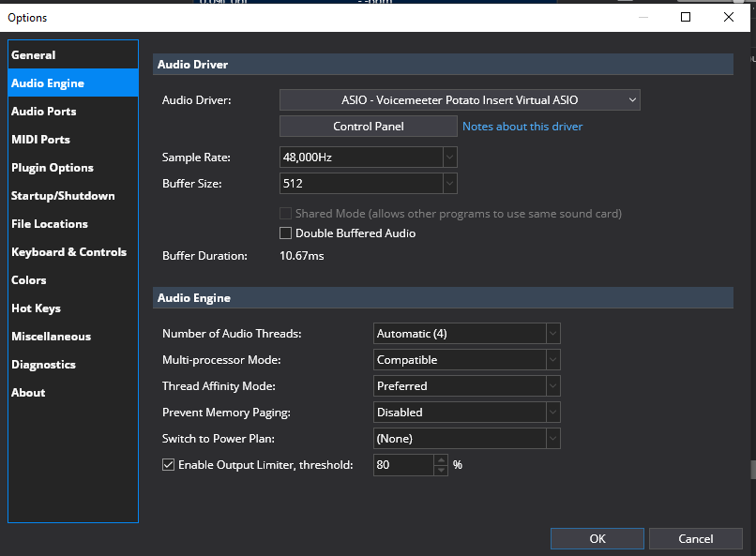Switch to the Audio Ports section
Image resolution: width=756 pixels, height=556 pixels.
tap(44, 112)
